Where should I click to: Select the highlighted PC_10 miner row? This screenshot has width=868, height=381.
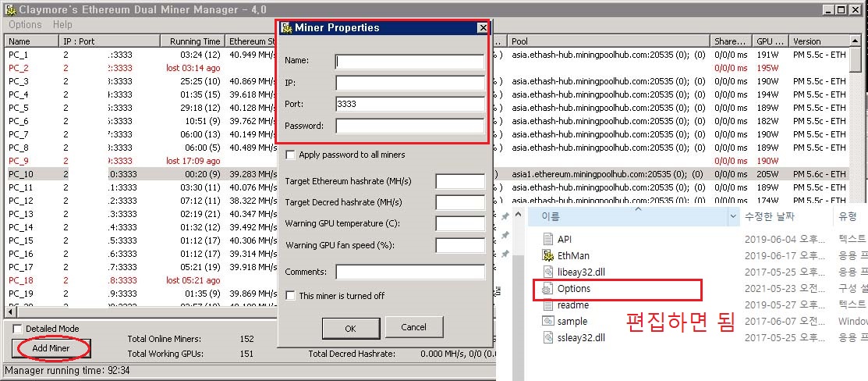pyautogui.click(x=427, y=174)
